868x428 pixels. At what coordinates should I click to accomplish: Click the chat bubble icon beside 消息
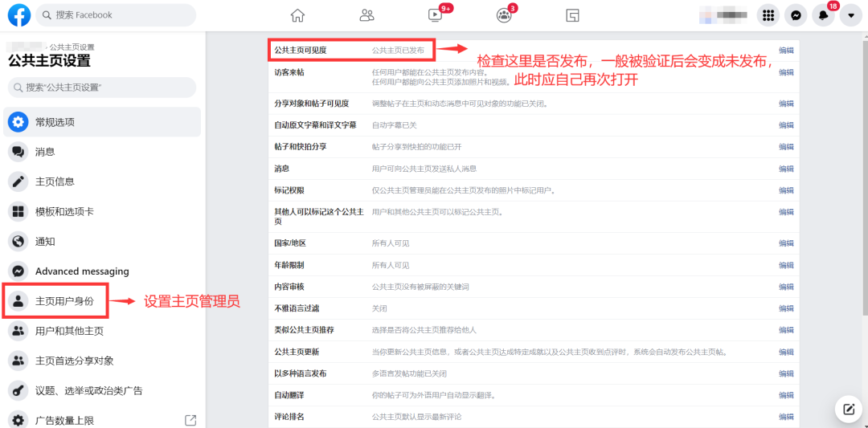(x=18, y=152)
